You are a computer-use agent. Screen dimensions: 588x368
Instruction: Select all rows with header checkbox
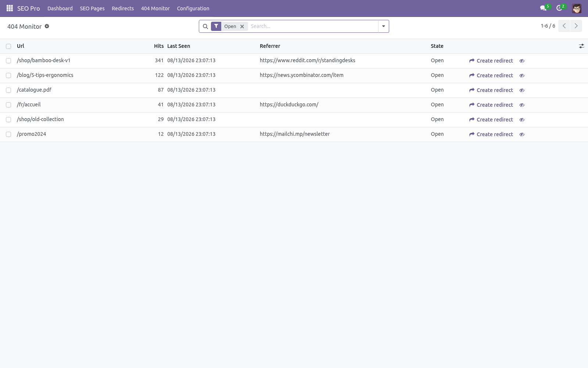coord(8,46)
